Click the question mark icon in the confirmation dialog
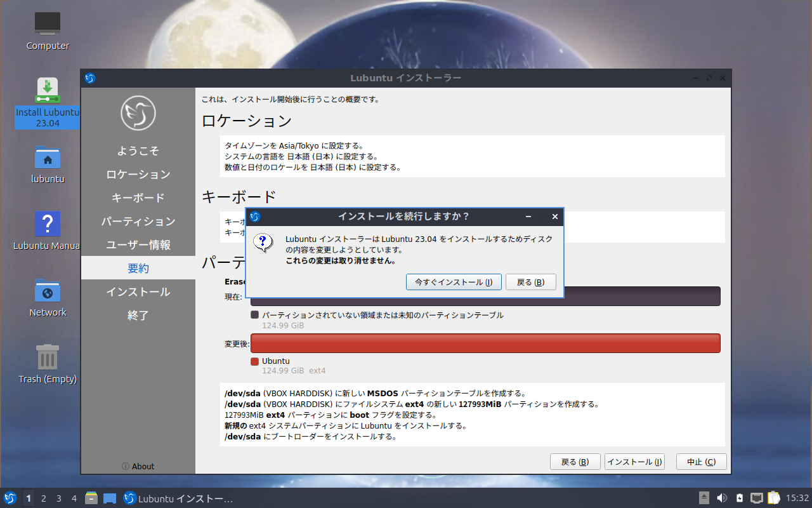Screen dimensions: 812x508 263,243
